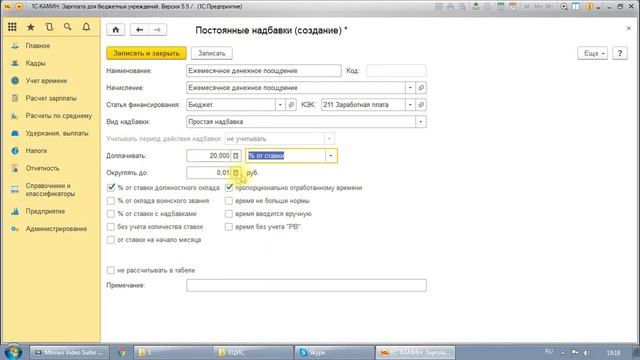Expand the % от ставки dropdown arrow
Screen dimensions: 640x360
coord(331,156)
